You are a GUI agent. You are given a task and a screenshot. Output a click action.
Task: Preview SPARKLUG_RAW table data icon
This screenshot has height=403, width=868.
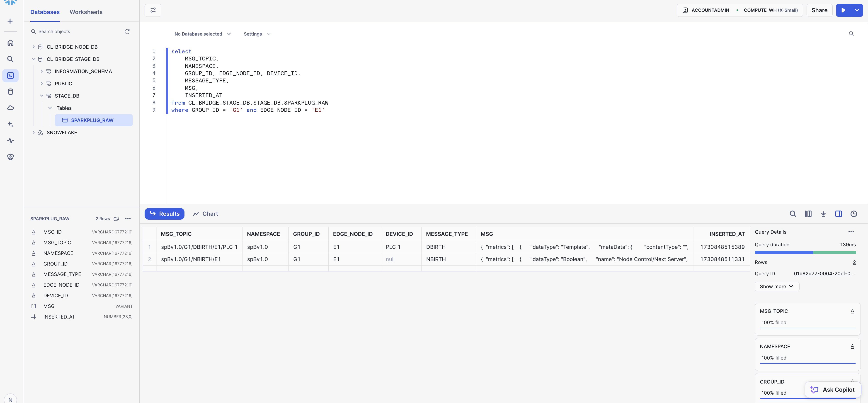tap(116, 219)
